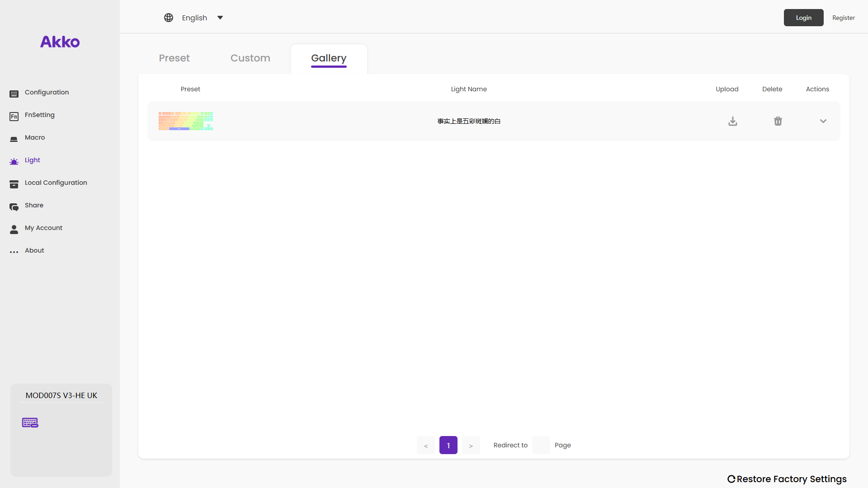Image resolution: width=868 pixels, height=488 pixels.
Task: Open FnSetting in the sidebar
Action: click(x=39, y=115)
